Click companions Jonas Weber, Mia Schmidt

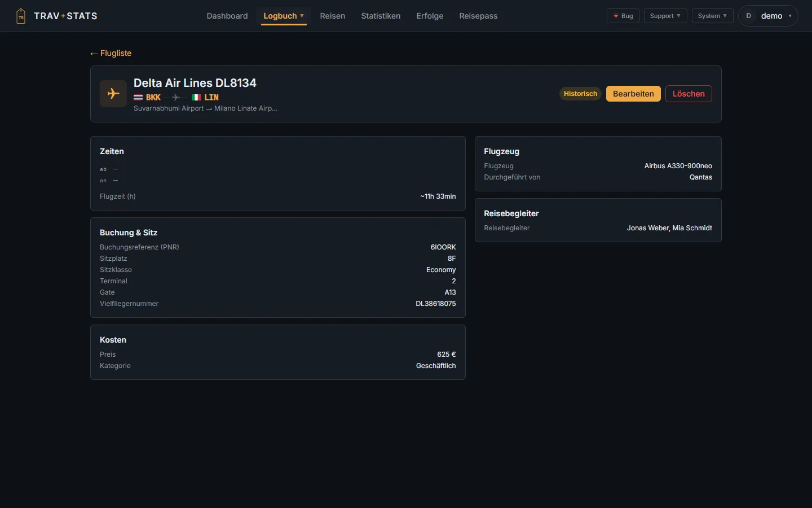[669, 228]
